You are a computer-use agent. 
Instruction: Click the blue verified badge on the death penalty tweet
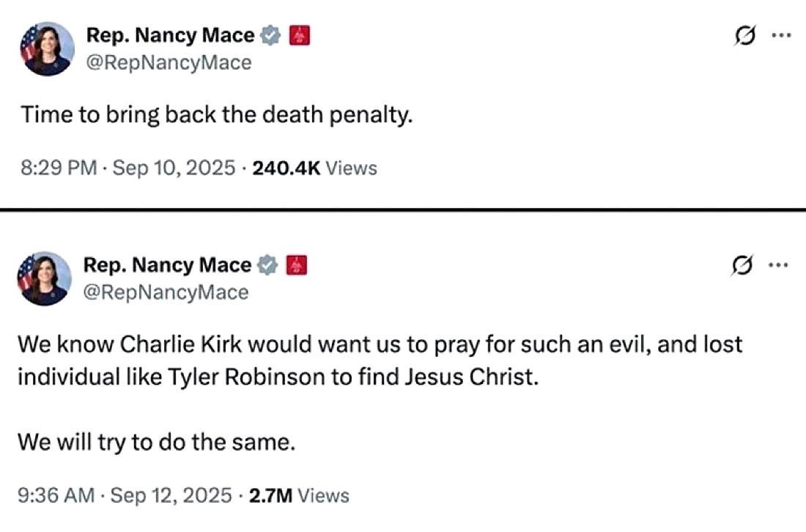click(271, 35)
